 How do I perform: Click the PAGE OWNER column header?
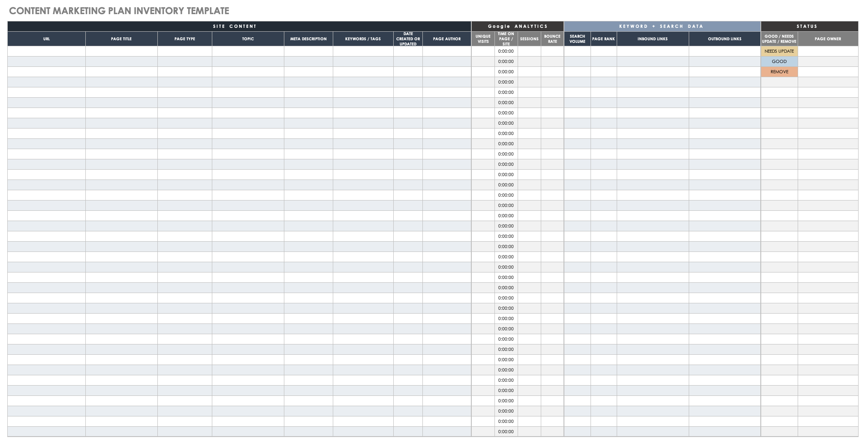pos(828,39)
